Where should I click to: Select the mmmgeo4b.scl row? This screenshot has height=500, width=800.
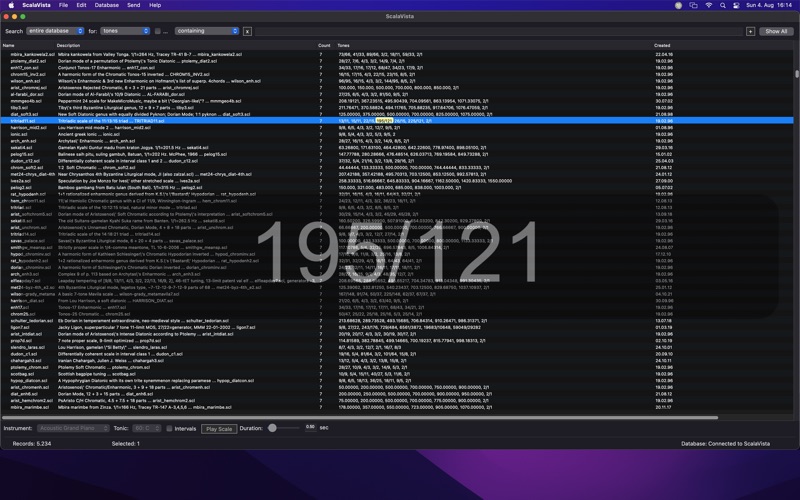[397, 101]
